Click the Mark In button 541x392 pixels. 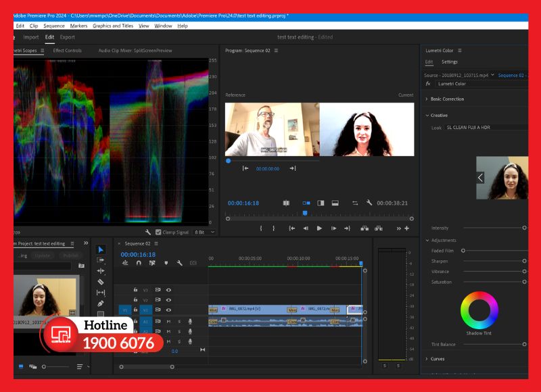click(x=261, y=228)
